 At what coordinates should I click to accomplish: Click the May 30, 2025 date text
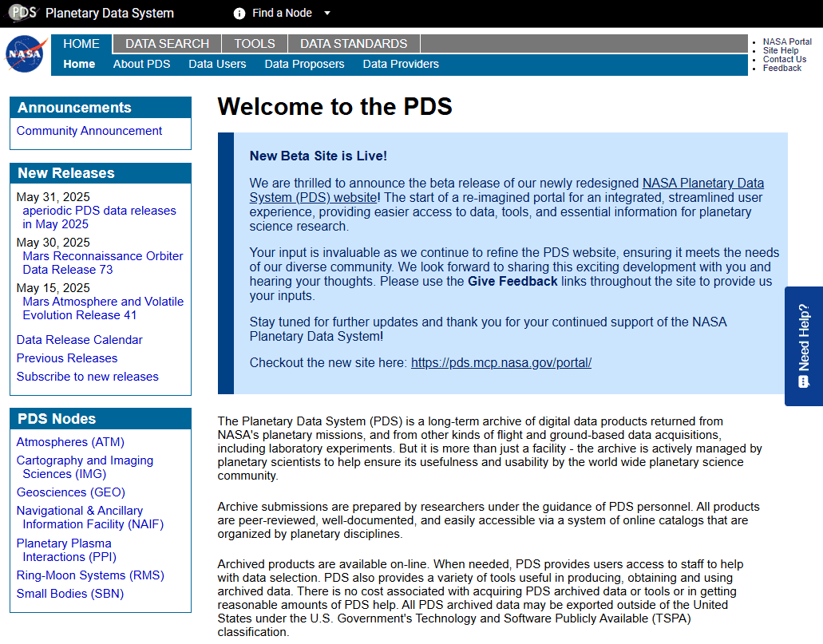coord(53,243)
